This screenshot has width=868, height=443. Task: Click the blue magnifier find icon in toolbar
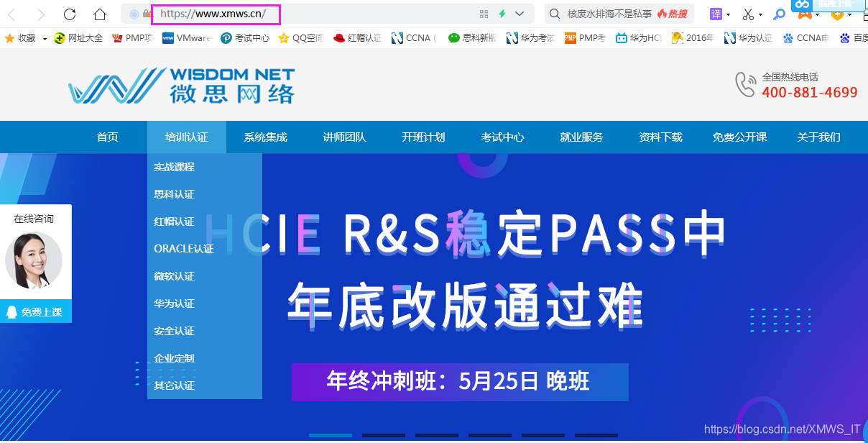click(x=780, y=14)
